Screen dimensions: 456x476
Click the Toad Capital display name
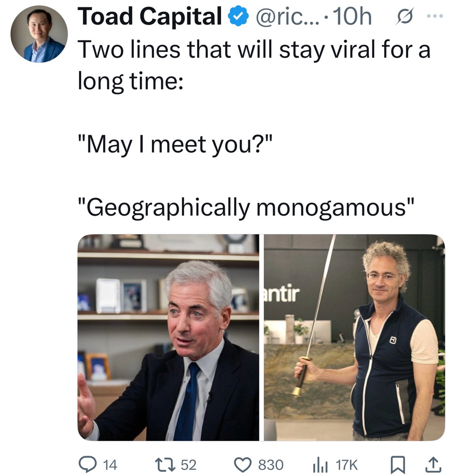(x=148, y=16)
